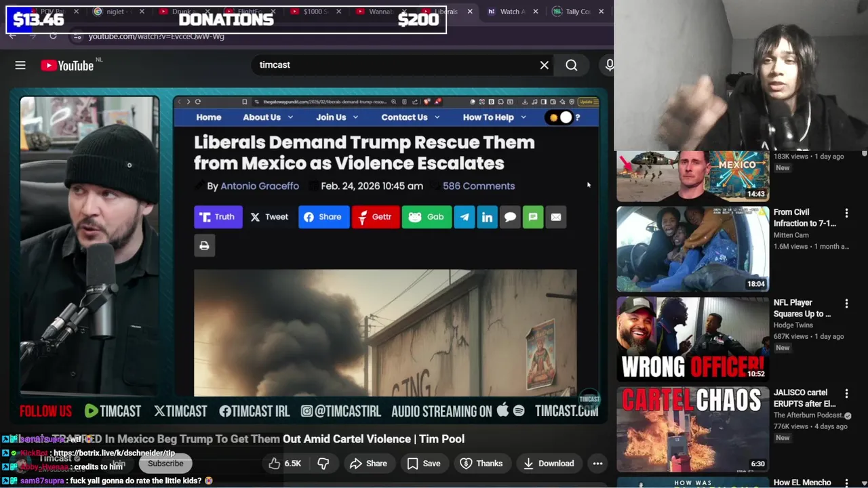The width and height of the screenshot is (868, 488).
Task: Start voice search with microphone icon
Action: click(608, 65)
